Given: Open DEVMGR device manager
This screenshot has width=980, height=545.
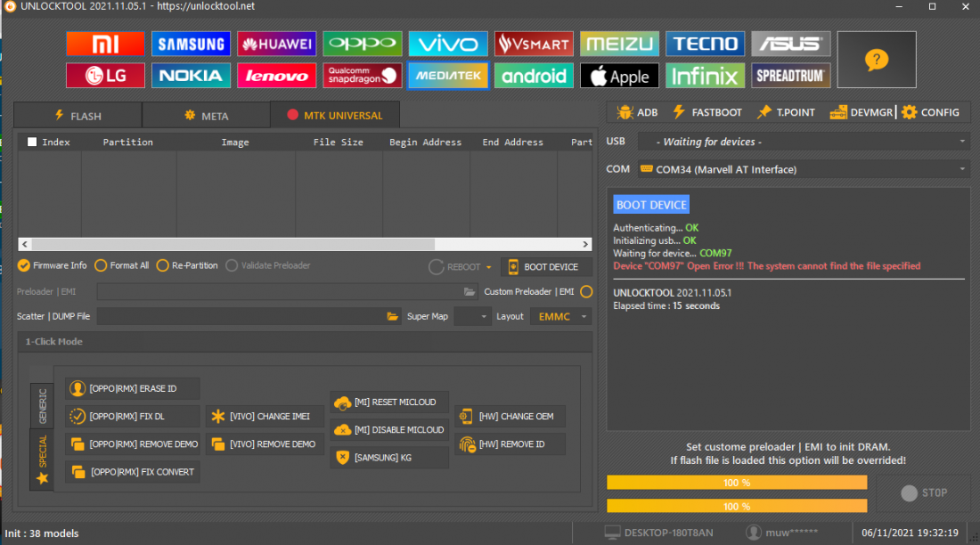Looking at the screenshot, I should (862, 112).
